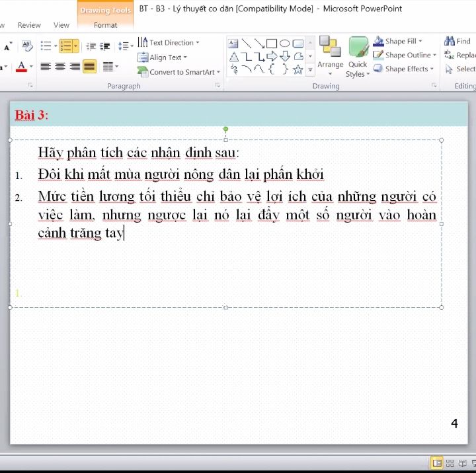The image size is (476, 473).
Task: Pick the oval shape from the shapes gallery
Action: (285, 44)
